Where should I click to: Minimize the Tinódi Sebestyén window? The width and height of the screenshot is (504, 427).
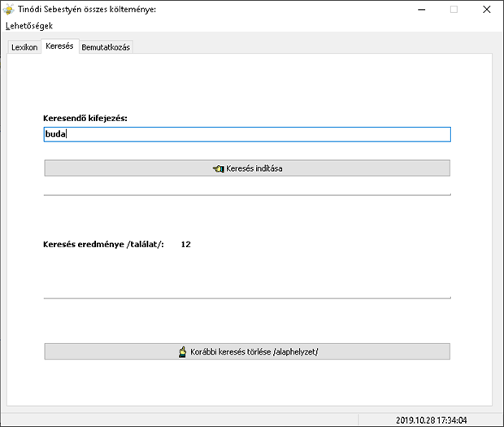pos(422,10)
